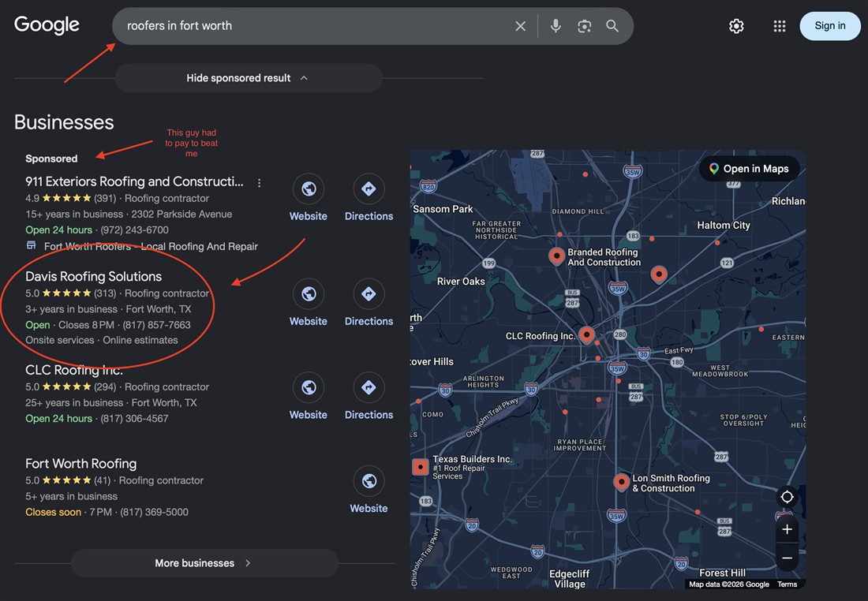
Task: Click the map Terms link
Action: (787, 584)
